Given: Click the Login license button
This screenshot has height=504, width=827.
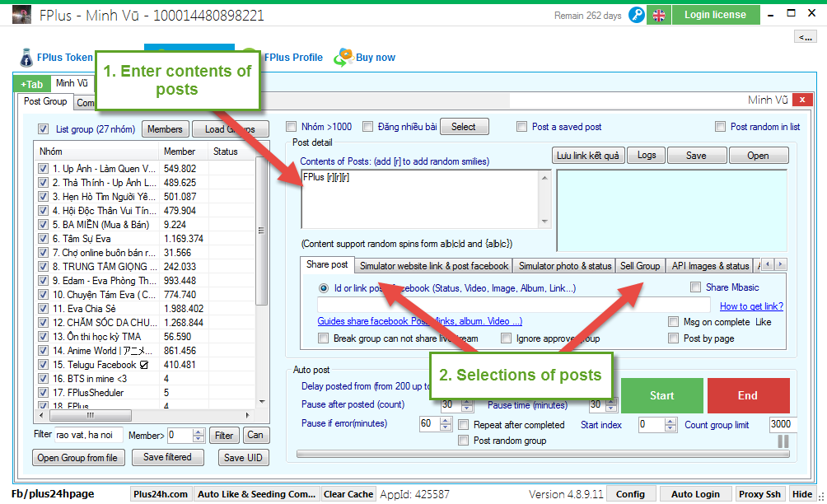Looking at the screenshot, I should (x=716, y=15).
